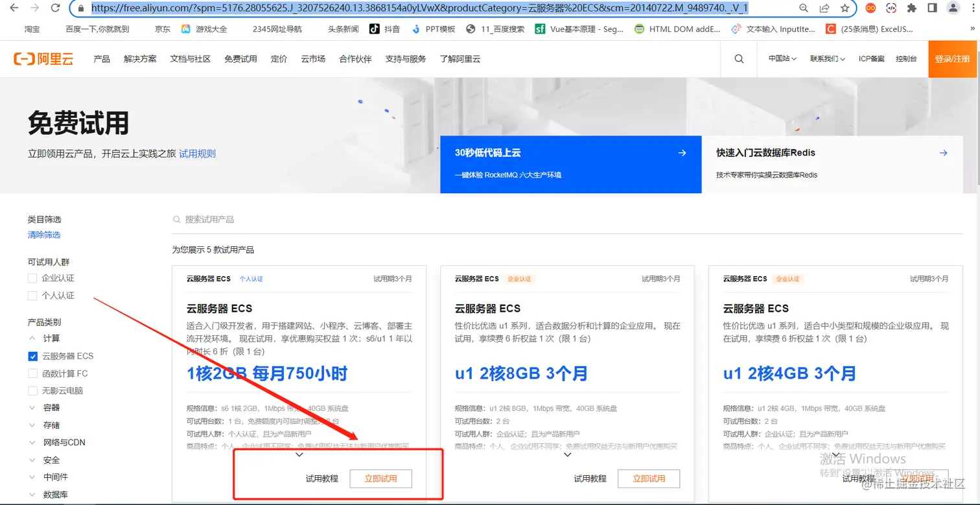Tick the 函数计算 FC checkbox
Viewport: 980px width, 505px height.
point(32,373)
